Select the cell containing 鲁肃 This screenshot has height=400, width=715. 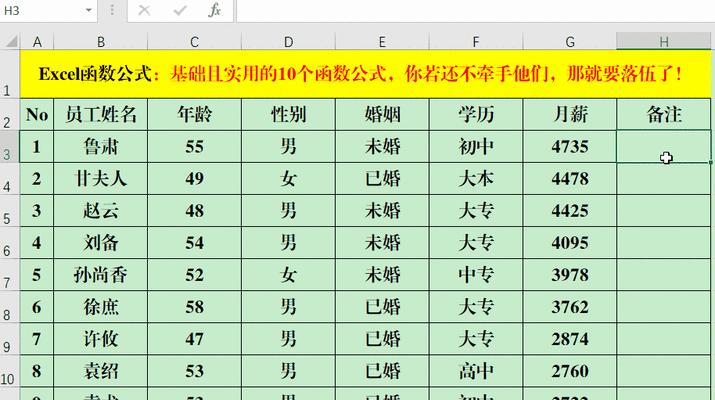[101, 146]
